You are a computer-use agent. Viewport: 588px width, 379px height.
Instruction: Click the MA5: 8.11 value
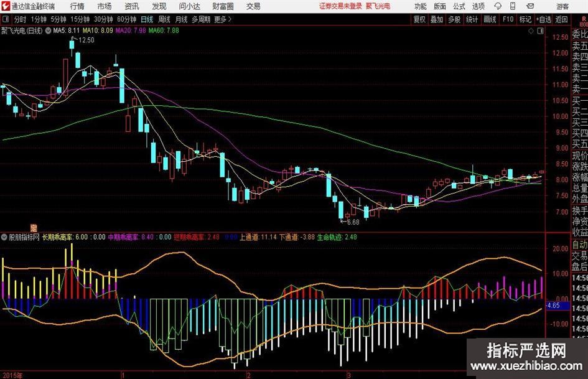(x=67, y=30)
